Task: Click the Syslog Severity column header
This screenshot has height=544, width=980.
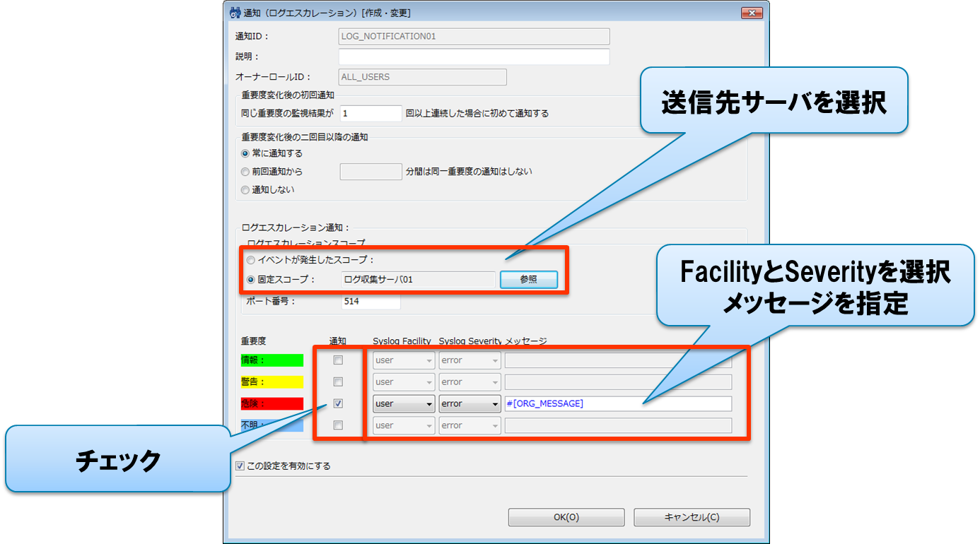Action: pos(470,341)
